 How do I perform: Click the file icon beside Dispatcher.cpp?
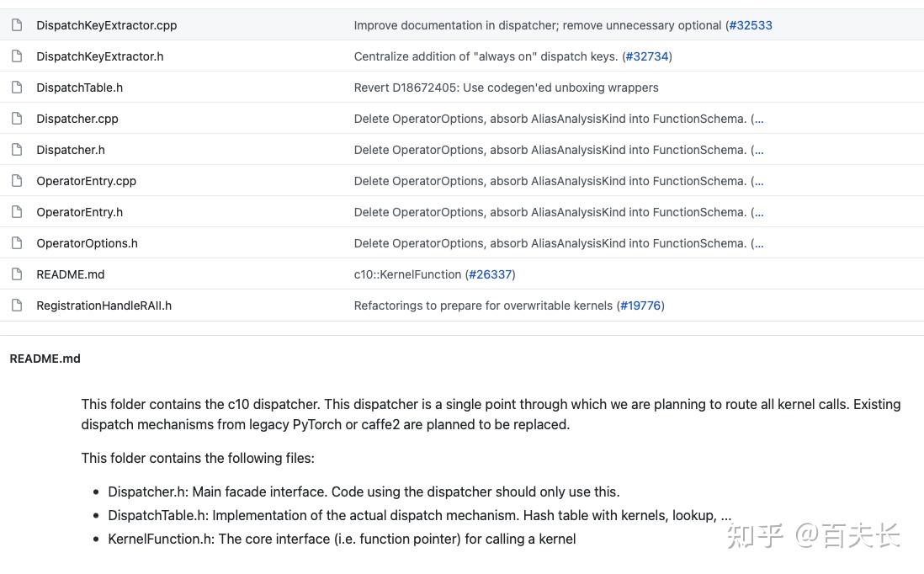pyautogui.click(x=16, y=119)
